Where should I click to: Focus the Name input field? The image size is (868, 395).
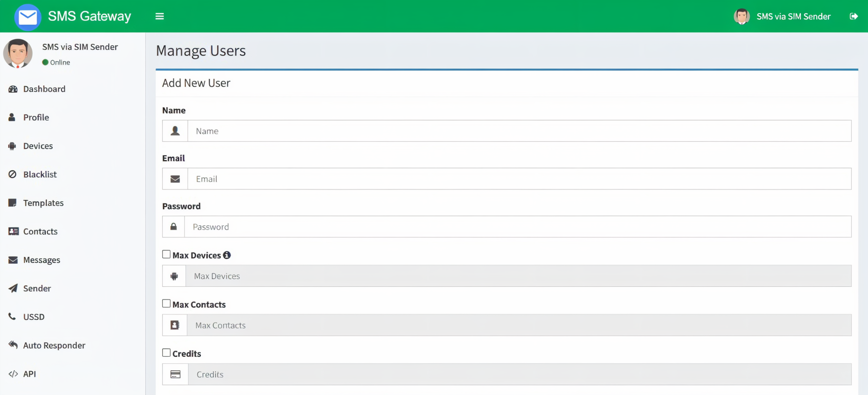coord(519,131)
